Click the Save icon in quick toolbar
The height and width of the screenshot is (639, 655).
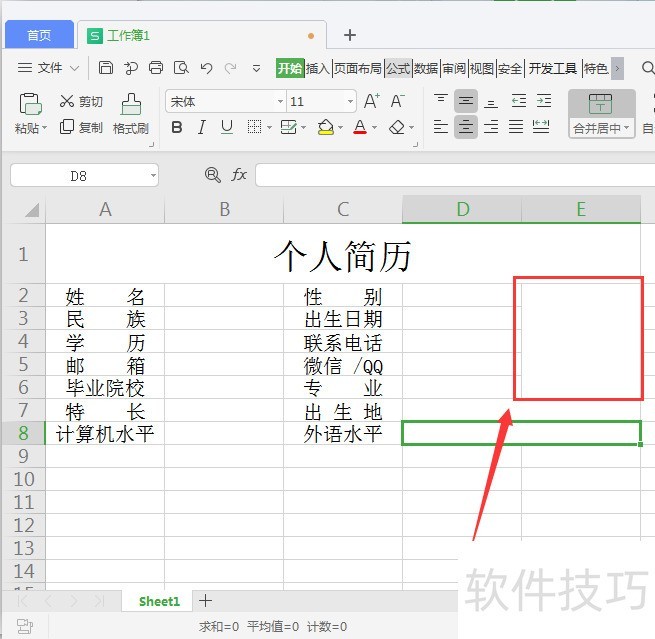tap(106, 68)
